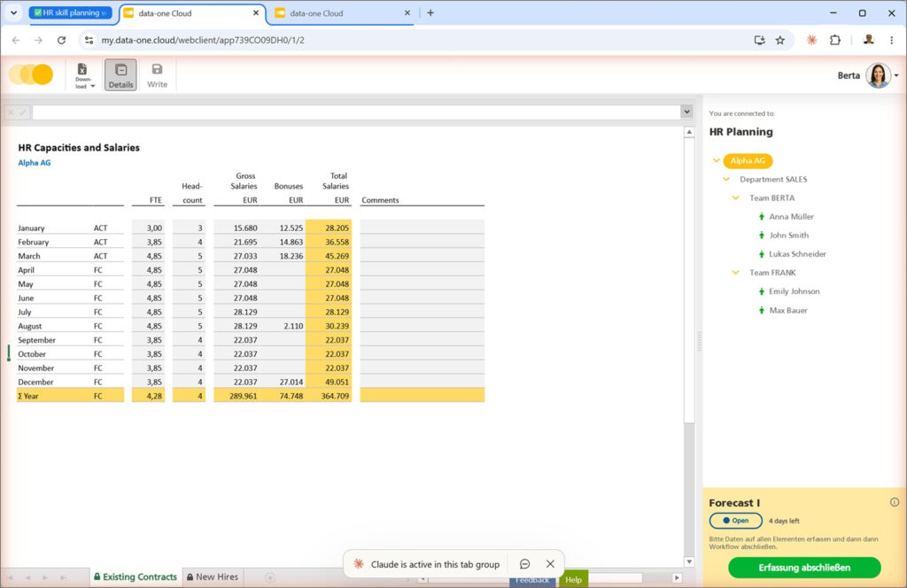Click person icon next to Emily Johnson
The image size is (907, 588).
761,291
